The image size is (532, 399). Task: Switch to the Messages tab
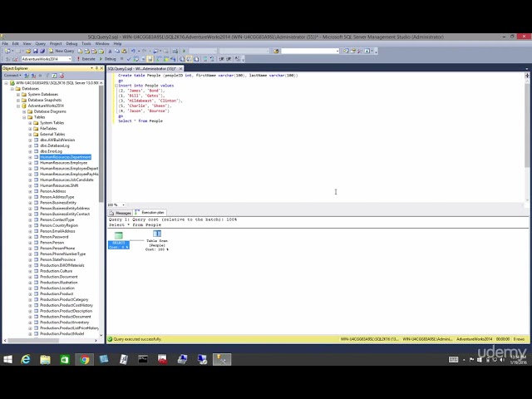[120, 213]
